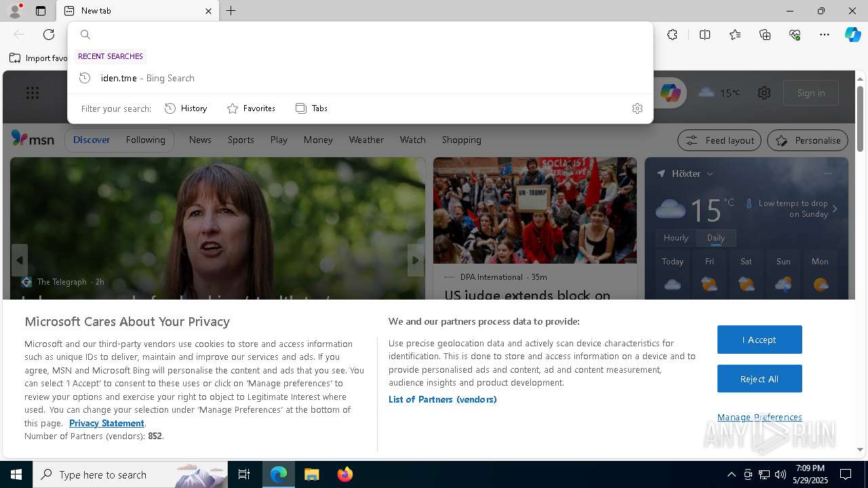Launch Firefox from the taskbar
Image resolution: width=868 pixels, height=488 pixels.
click(345, 474)
